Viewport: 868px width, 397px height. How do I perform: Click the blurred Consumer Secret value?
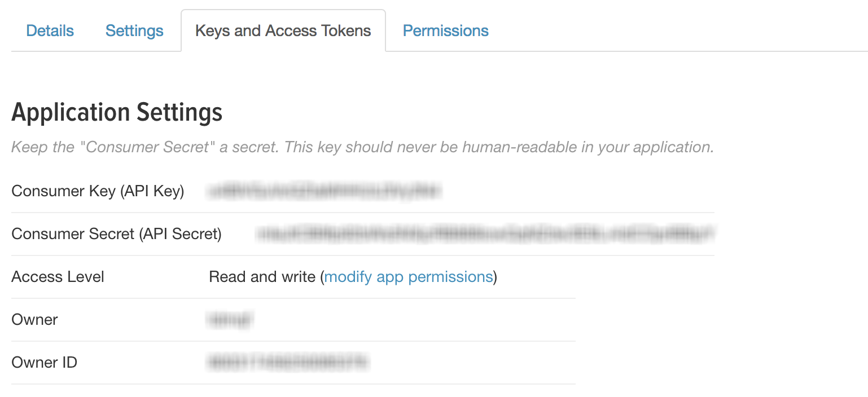485,234
